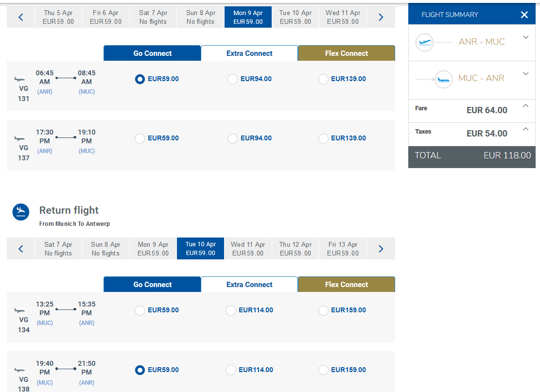Click the return Flex Connect header
The image size is (540, 392).
[x=347, y=285]
